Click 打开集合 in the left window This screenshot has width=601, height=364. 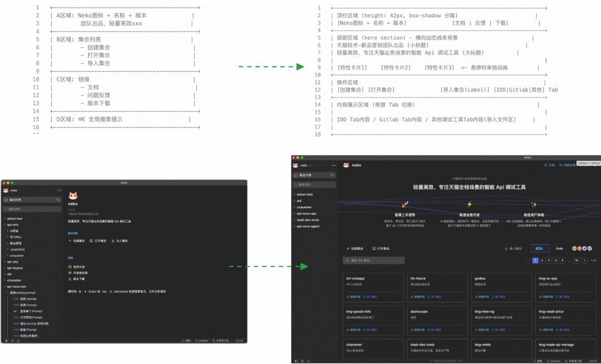point(98,241)
